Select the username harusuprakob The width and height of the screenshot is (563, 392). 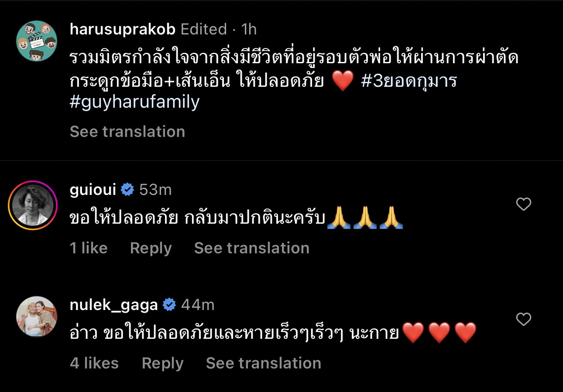click(x=123, y=30)
